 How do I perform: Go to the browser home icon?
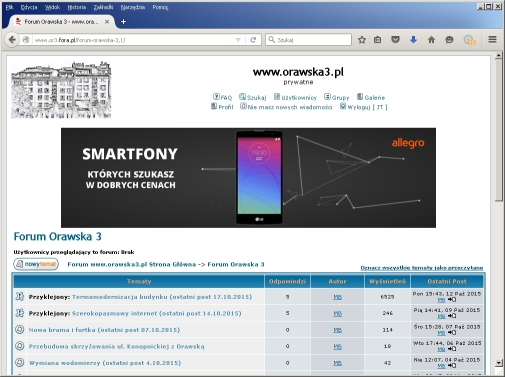point(431,40)
